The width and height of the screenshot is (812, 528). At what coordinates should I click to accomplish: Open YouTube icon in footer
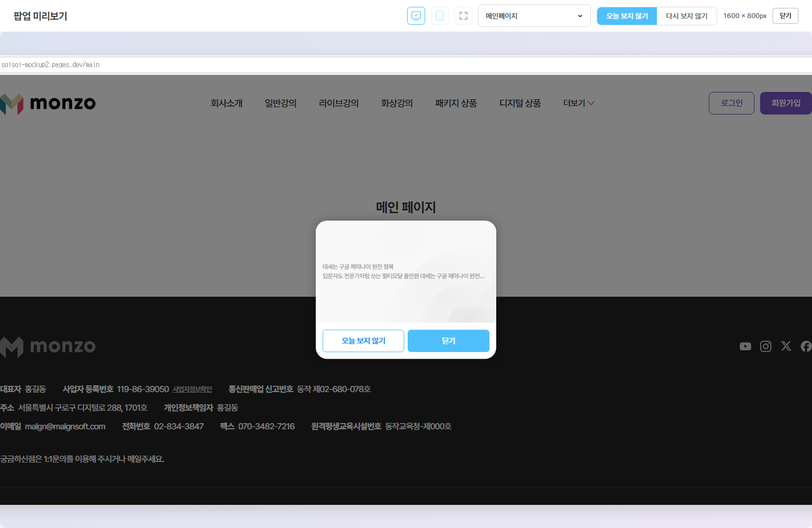click(745, 346)
